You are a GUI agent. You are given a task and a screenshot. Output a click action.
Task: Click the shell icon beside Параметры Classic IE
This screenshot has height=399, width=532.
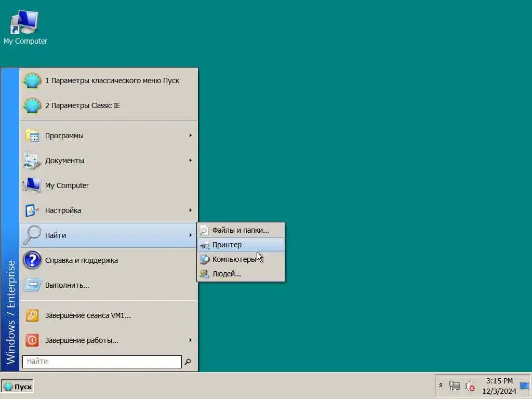click(32, 105)
